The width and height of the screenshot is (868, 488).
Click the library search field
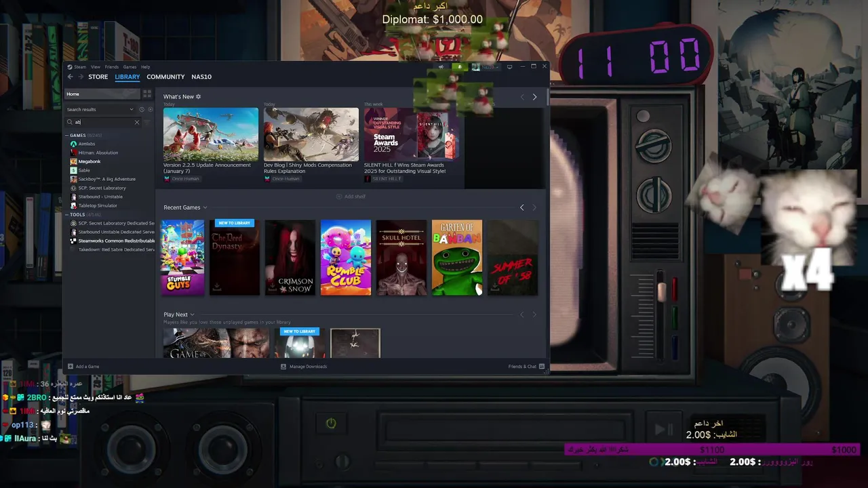[103, 122]
